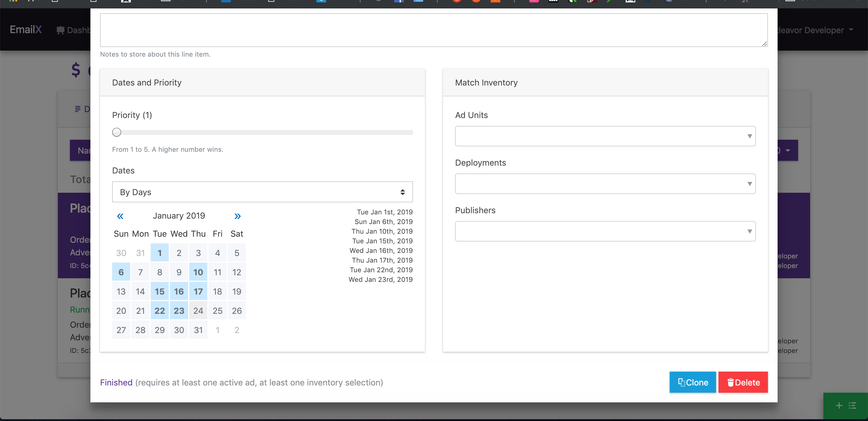The height and width of the screenshot is (421, 868).
Task: Go to previous month in calendar
Action: coord(120,216)
